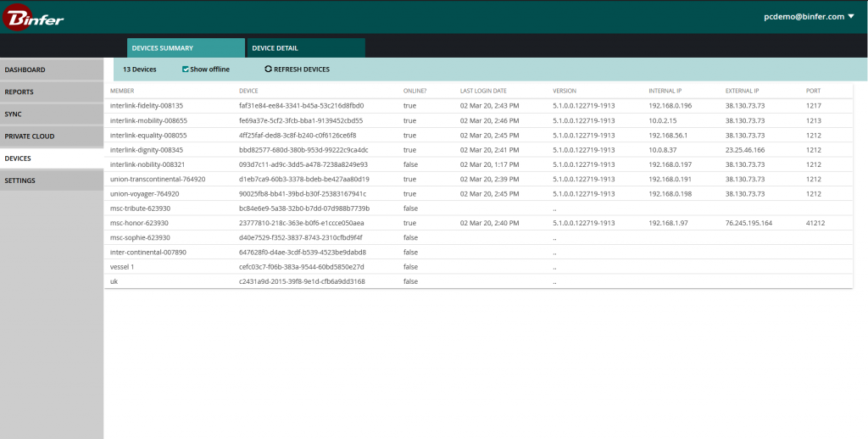Sort by the PORT column header

coord(813,91)
